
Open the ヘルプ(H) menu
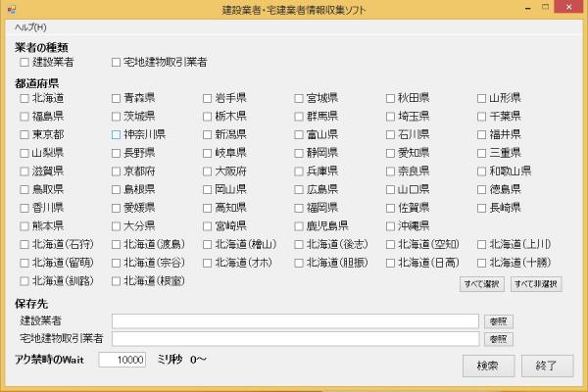click(x=30, y=27)
